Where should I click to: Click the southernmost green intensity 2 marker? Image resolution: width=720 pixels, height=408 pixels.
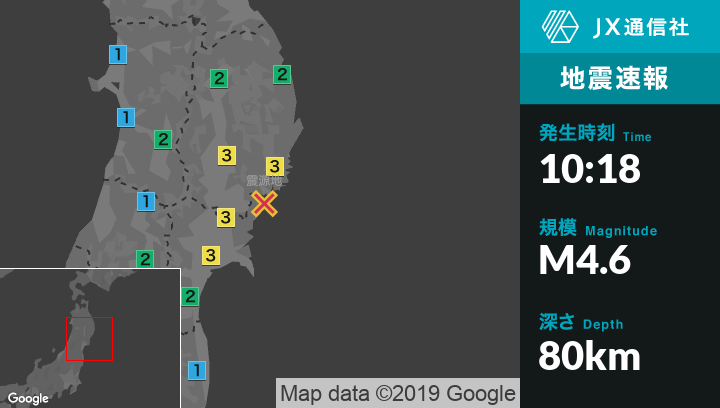[x=190, y=296]
